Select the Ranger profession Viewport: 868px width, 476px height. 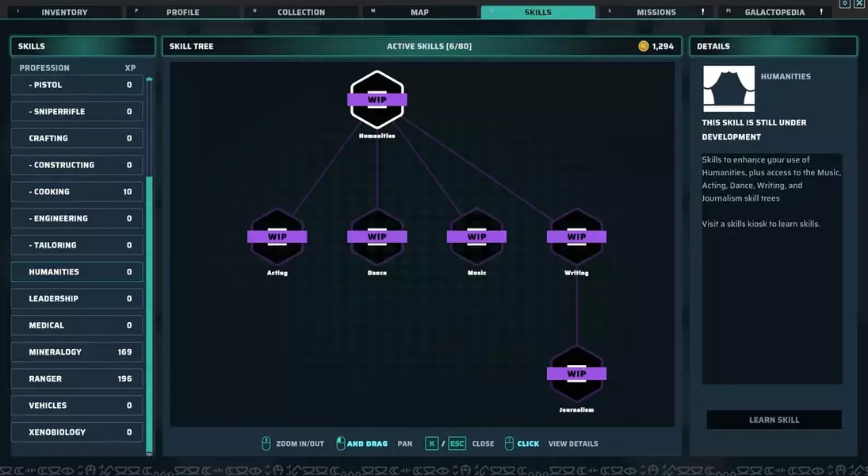pyautogui.click(x=77, y=378)
